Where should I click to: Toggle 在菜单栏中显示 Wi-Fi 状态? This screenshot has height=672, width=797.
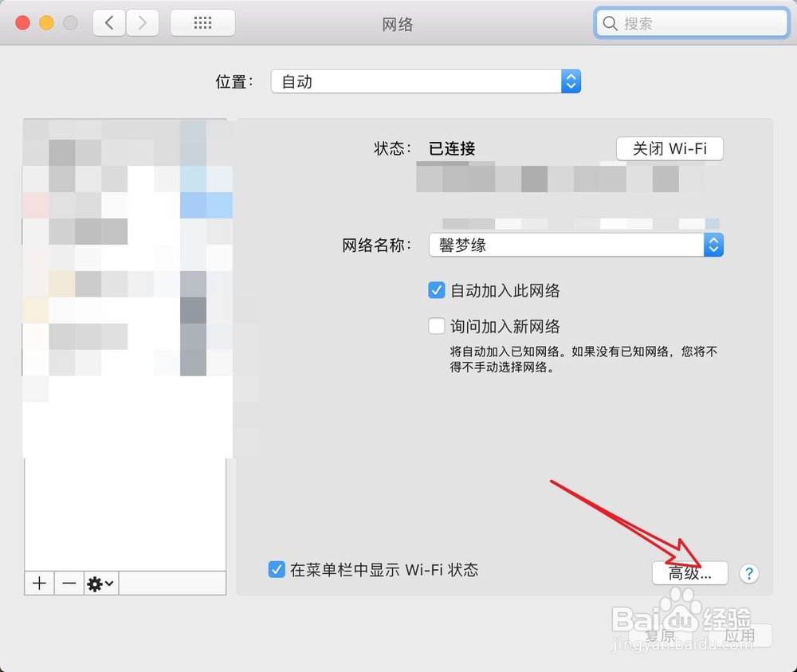pyautogui.click(x=277, y=569)
